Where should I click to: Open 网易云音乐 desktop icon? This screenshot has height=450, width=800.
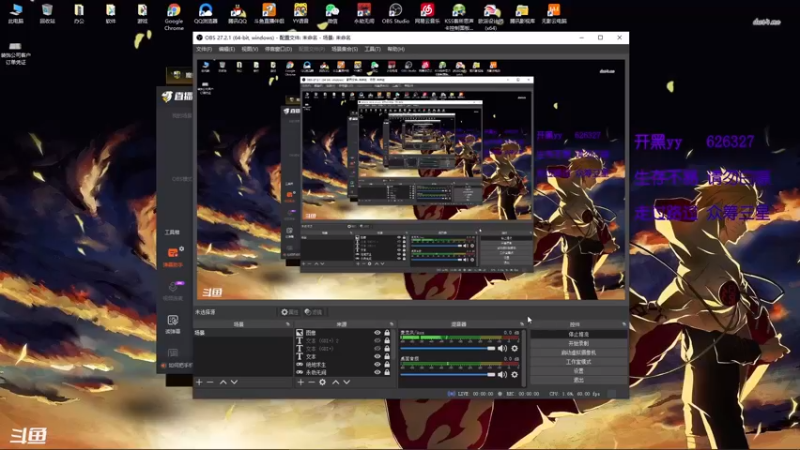pos(427,14)
